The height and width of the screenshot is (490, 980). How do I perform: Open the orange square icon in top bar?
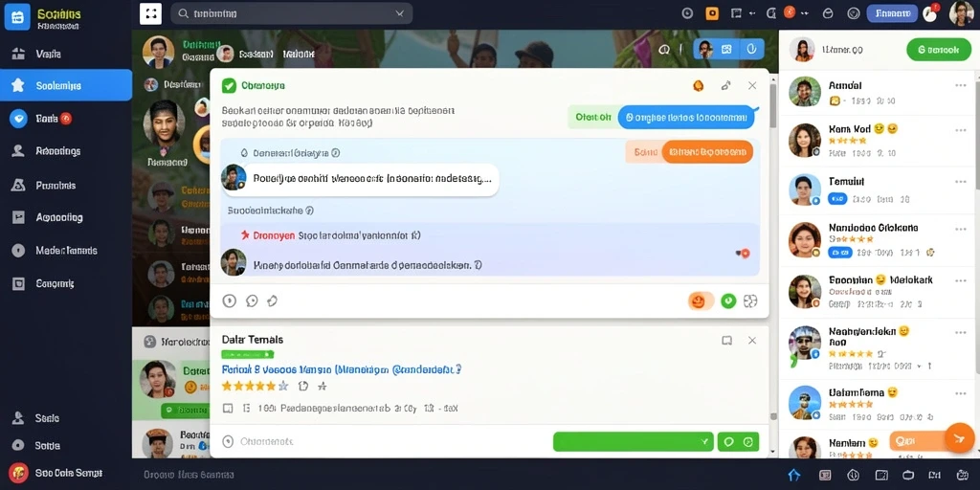pyautogui.click(x=712, y=13)
